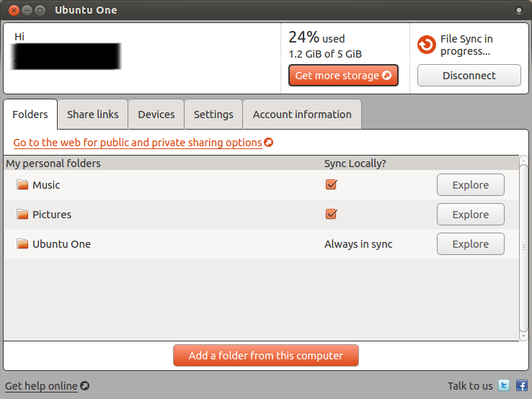Disconnect from Ubuntu One
The image size is (532, 399).
point(469,76)
